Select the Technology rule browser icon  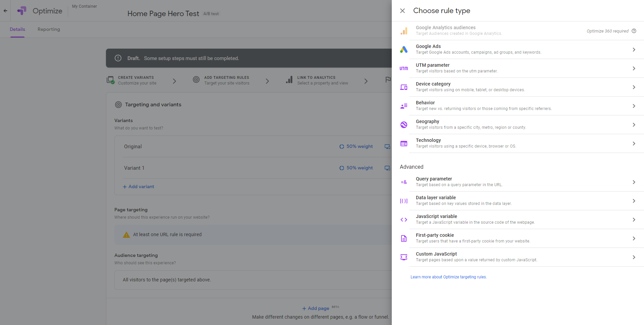click(x=404, y=143)
